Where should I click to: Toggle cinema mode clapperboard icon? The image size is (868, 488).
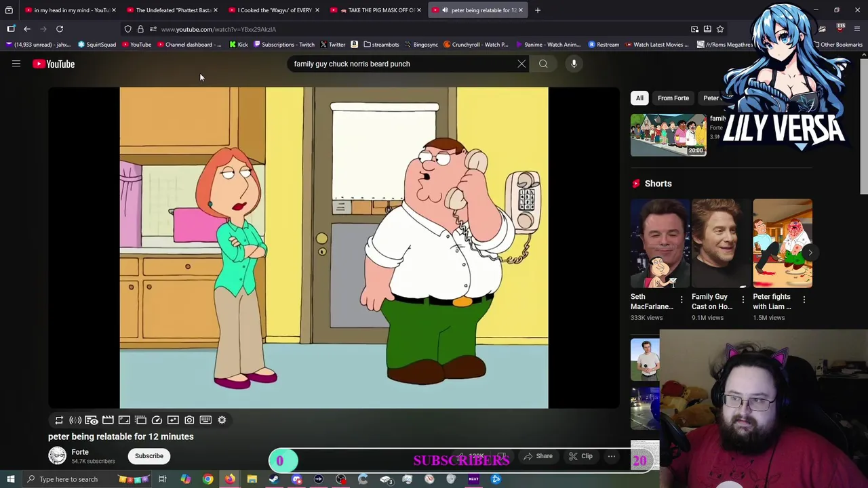[108, 420]
